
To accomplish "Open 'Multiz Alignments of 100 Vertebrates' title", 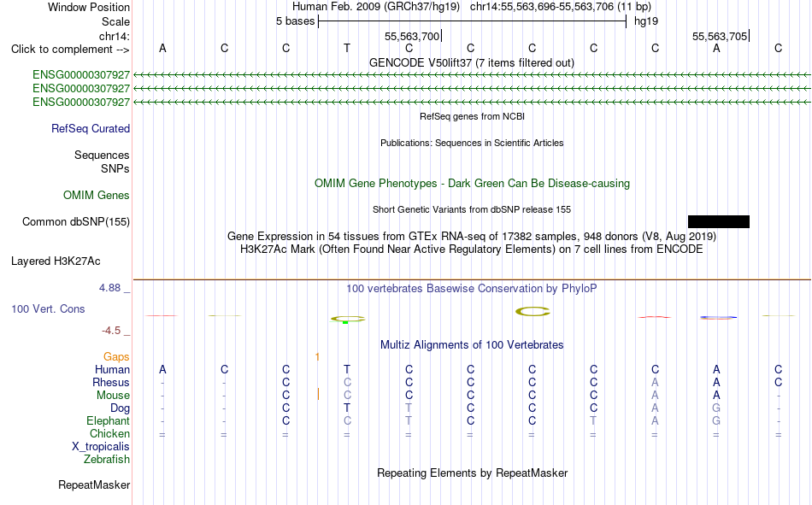I will [x=472, y=345].
